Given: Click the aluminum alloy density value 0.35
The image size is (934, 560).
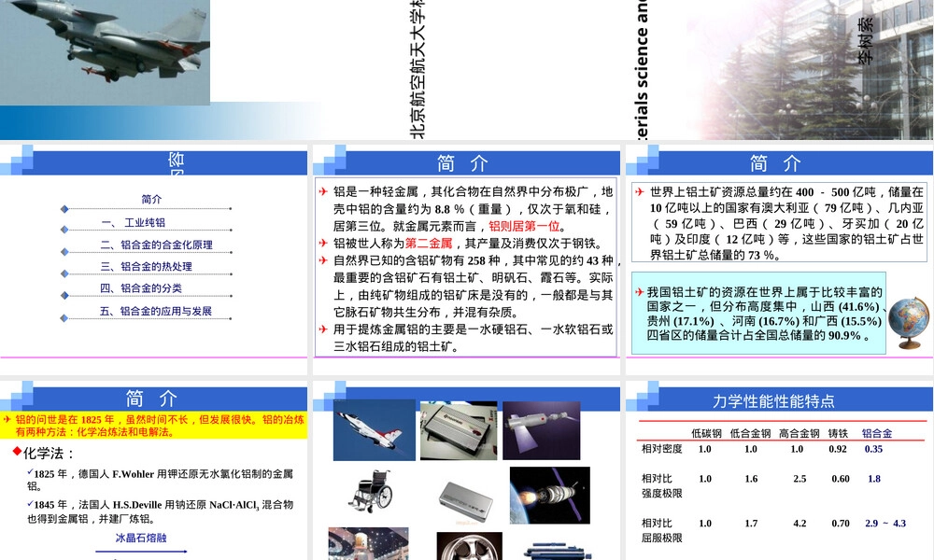Looking at the screenshot, I should click(873, 449).
